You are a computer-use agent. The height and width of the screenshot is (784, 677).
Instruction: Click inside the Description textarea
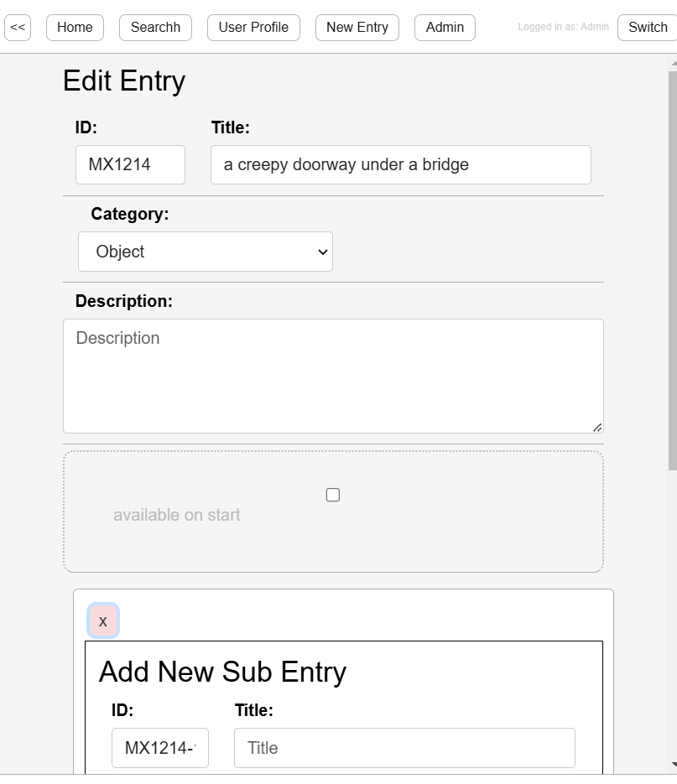tap(332, 376)
